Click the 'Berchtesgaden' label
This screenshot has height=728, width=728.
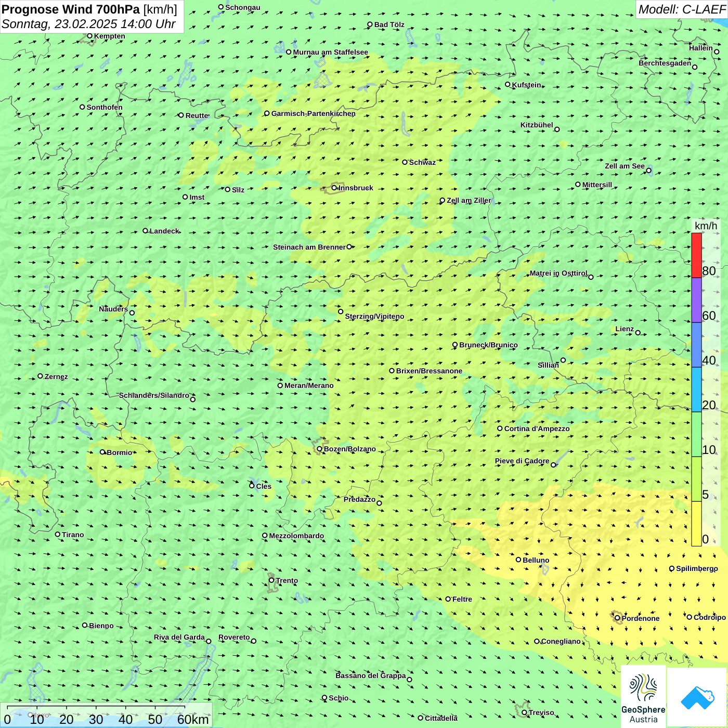point(665,63)
